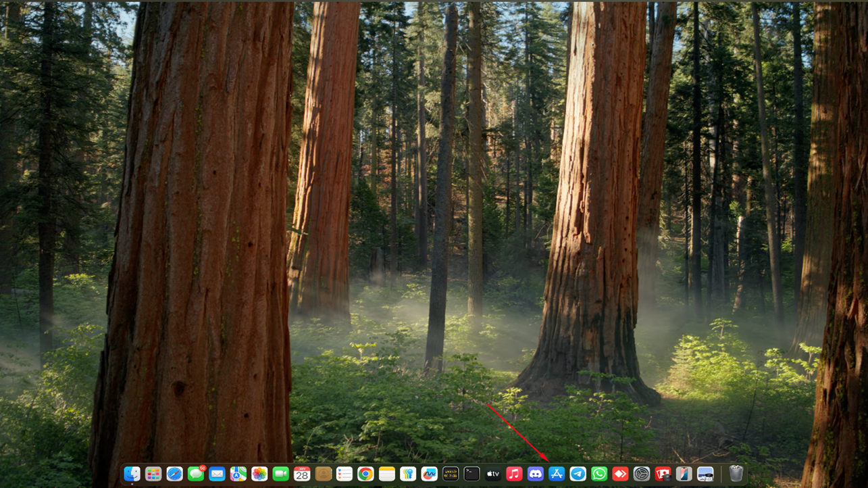Open Launchpad app grid

153,474
